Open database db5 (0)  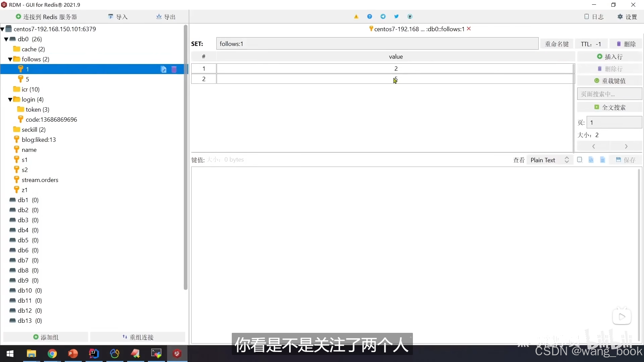(24, 240)
